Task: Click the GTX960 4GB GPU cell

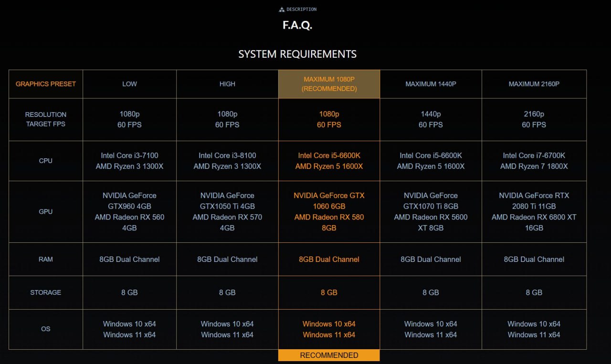Action: point(129,212)
